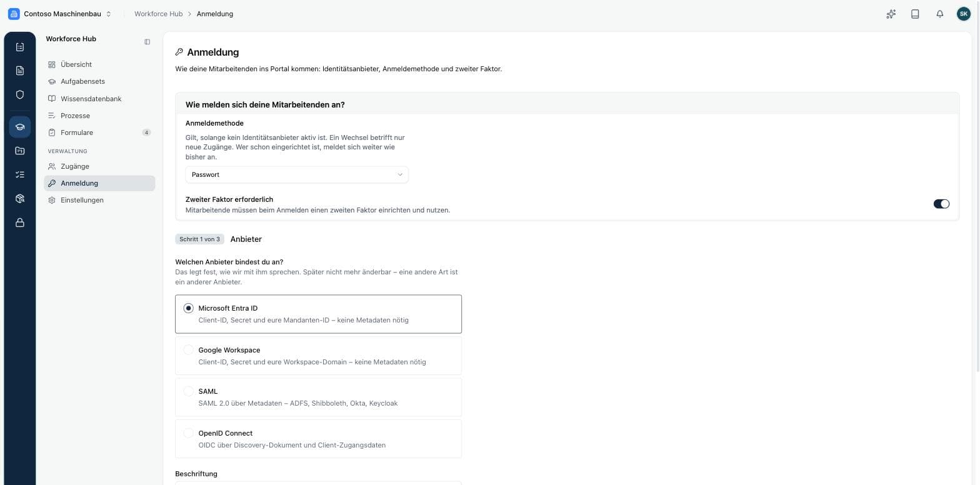Screen dimensions: 980x485
Task: Select the highlighted graduation cap rail icon
Action: click(19, 127)
